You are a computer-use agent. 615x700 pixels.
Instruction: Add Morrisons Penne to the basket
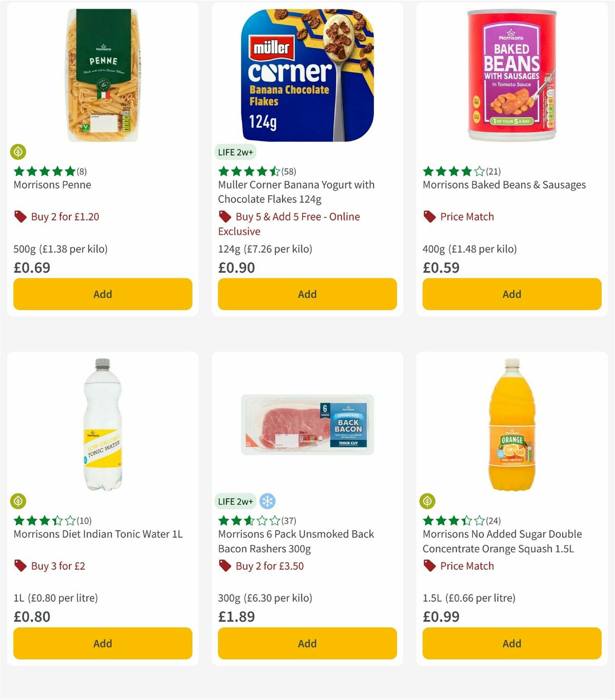(102, 294)
